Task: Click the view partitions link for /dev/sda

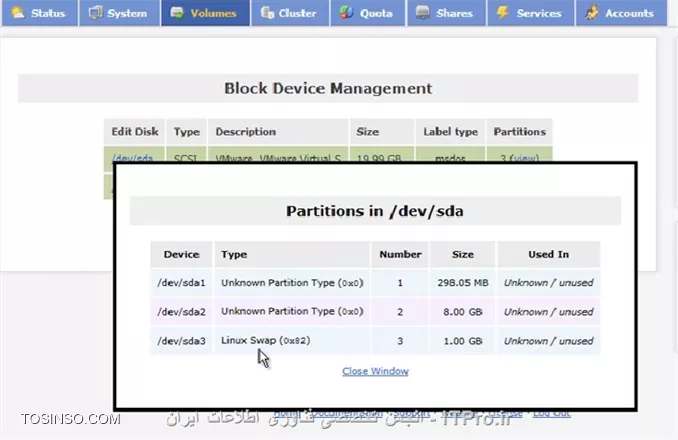Action: tap(524, 158)
